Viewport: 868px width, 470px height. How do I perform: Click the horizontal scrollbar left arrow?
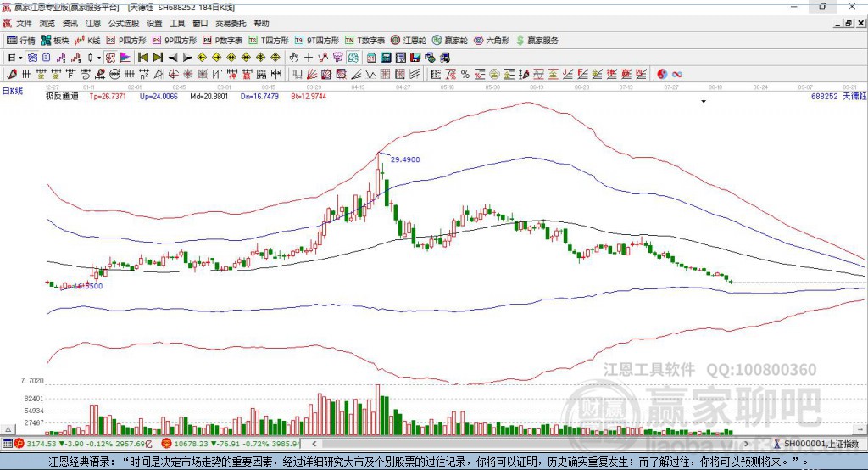[314, 444]
